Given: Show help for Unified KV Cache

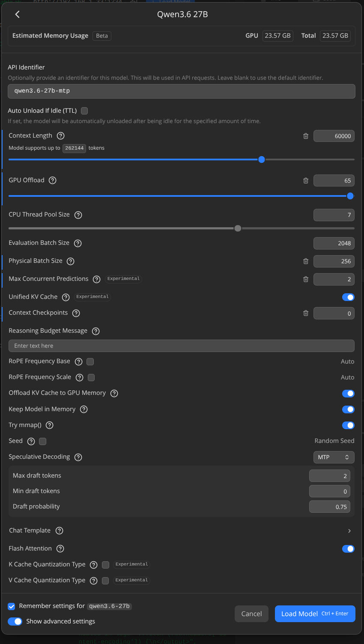Looking at the screenshot, I should click(66, 297).
